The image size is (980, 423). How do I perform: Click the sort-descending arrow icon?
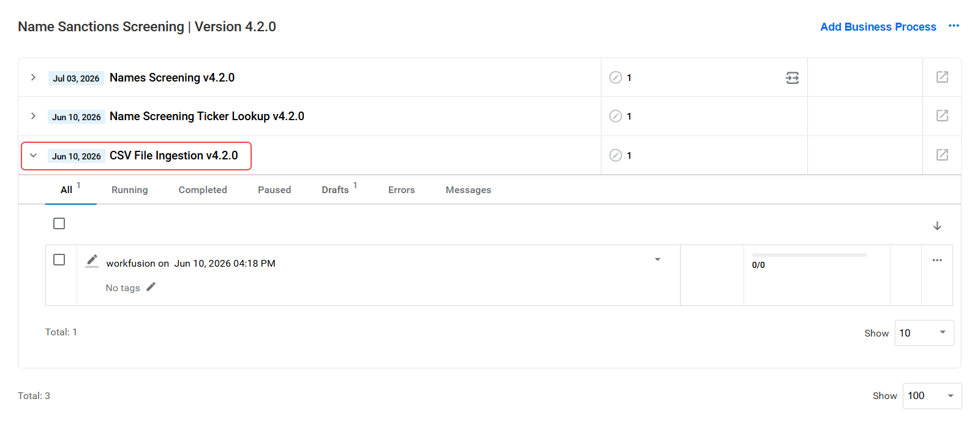(937, 226)
